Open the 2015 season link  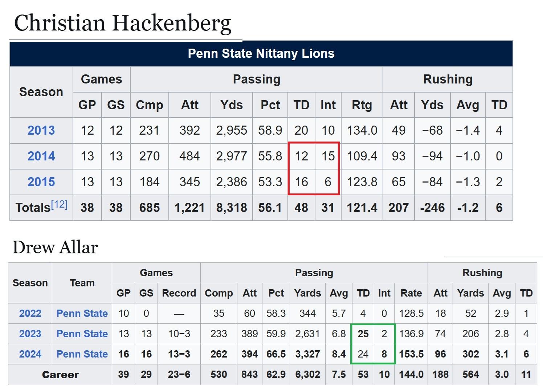click(x=41, y=182)
